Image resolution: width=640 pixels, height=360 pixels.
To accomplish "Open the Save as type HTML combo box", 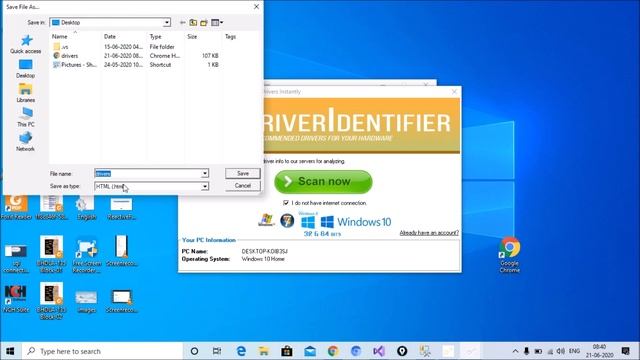I will (x=151, y=186).
